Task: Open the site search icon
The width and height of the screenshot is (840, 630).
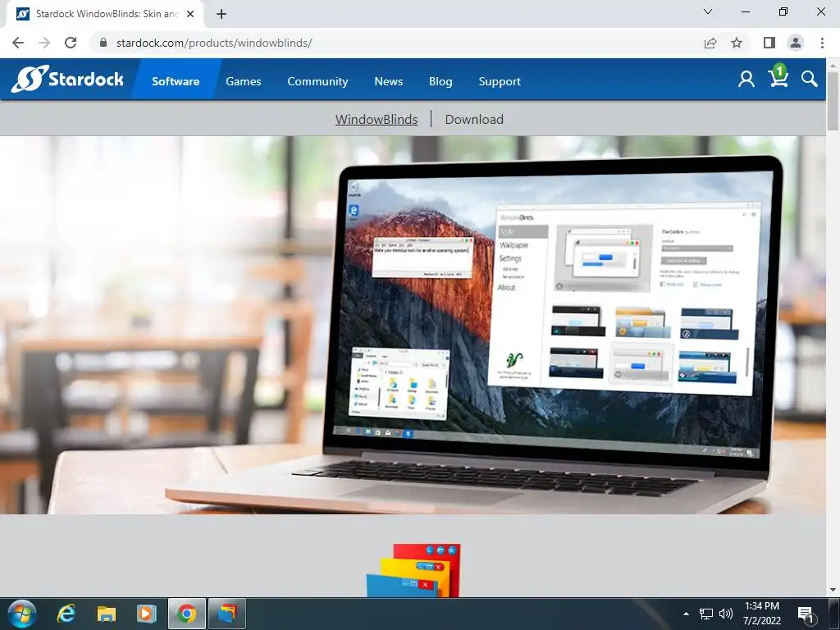Action: point(810,79)
